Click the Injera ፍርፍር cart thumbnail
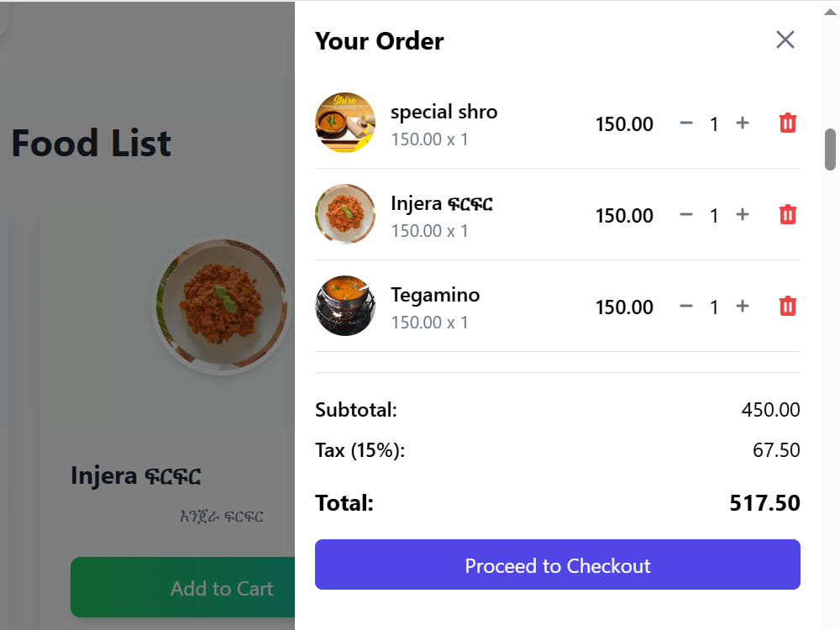This screenshot has height=630, width=840. pyautogui.click(x=345, y=214)
